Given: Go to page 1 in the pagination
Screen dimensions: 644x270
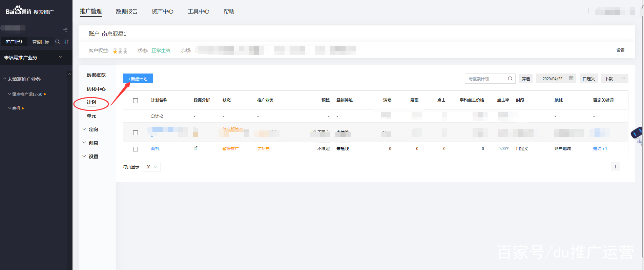Looking at the screenshot, I should [x=615, y=167].
